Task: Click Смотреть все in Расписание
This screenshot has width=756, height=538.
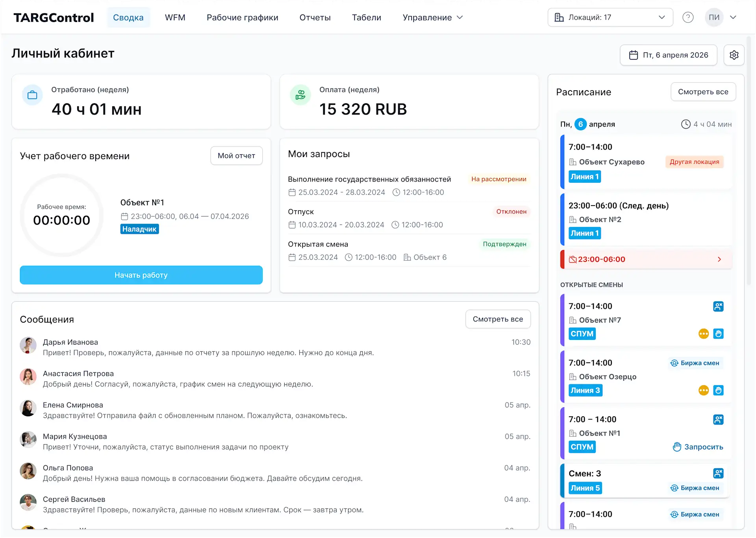Action: [703, 92]
